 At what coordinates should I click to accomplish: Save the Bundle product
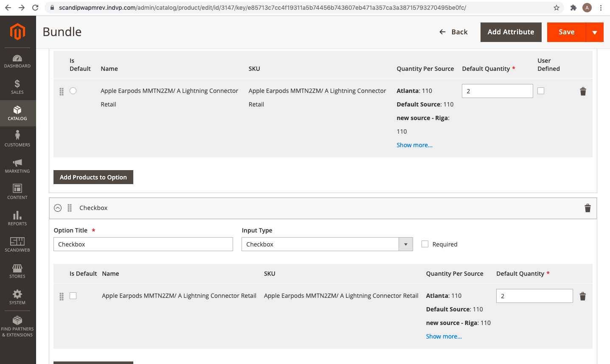click(x=567, y=32)
